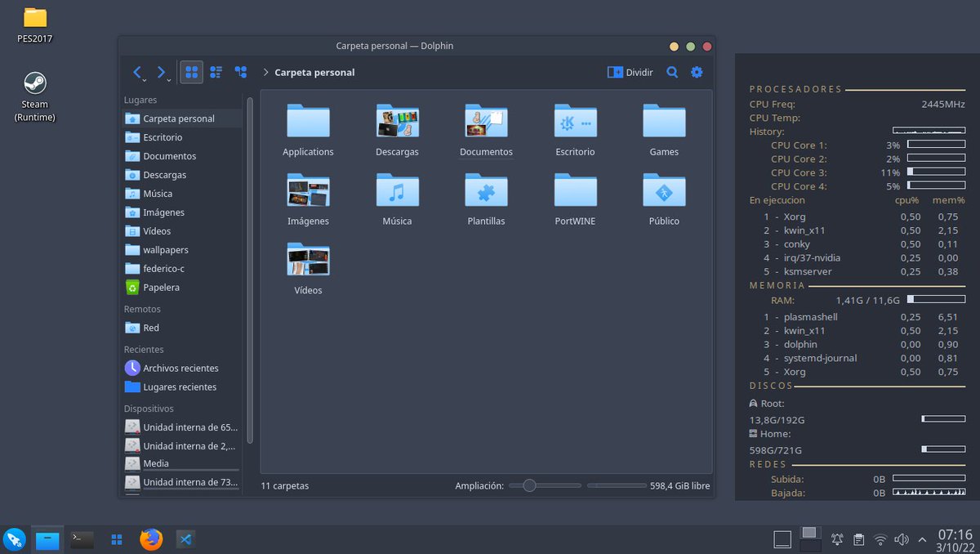
Task: Open the Wi-Fi network tray icon
Action: click(880, 539)
